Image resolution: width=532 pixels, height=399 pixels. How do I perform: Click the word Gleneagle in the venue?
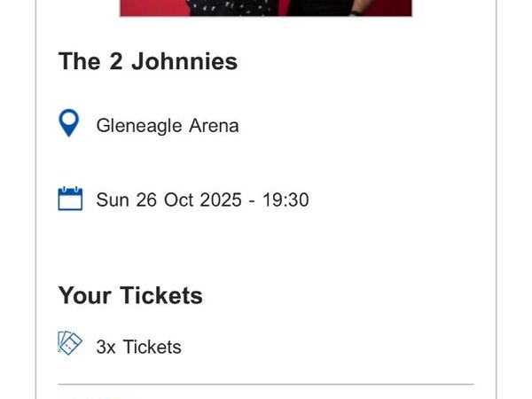click(x=141, y=126)
